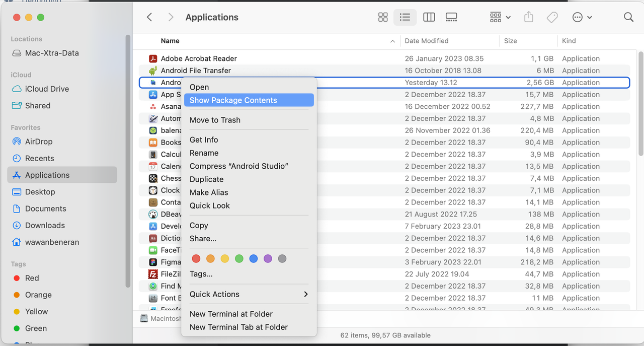Switch to list view
644x346 pixels.
coord(405,17)
